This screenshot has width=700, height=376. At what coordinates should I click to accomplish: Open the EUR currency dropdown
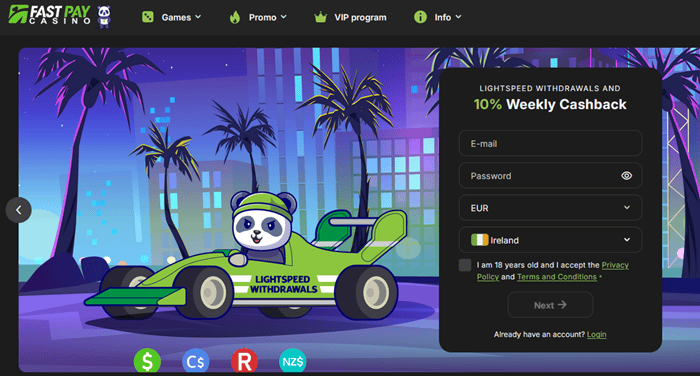point(550,208)
